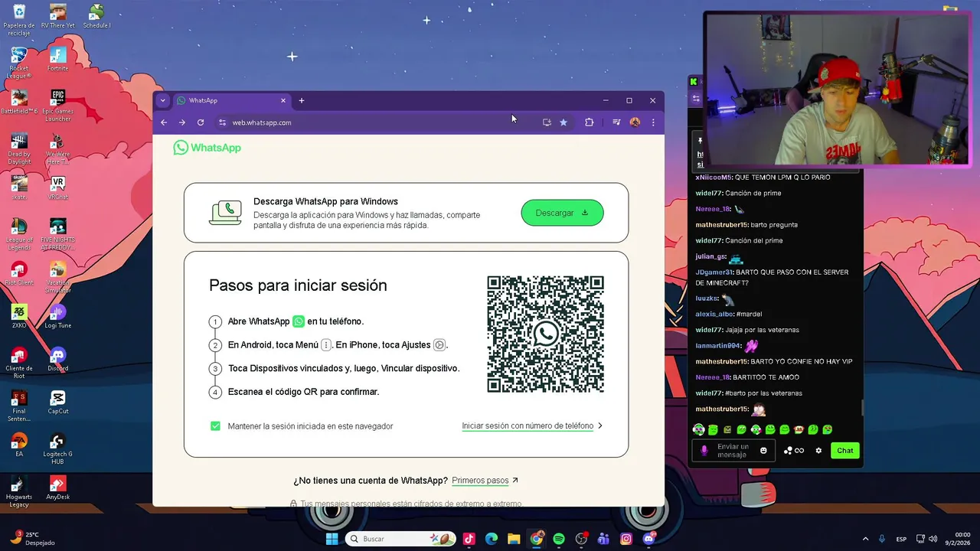
Task: Click the channel points bubbles icon
Action: pos(788,451)
